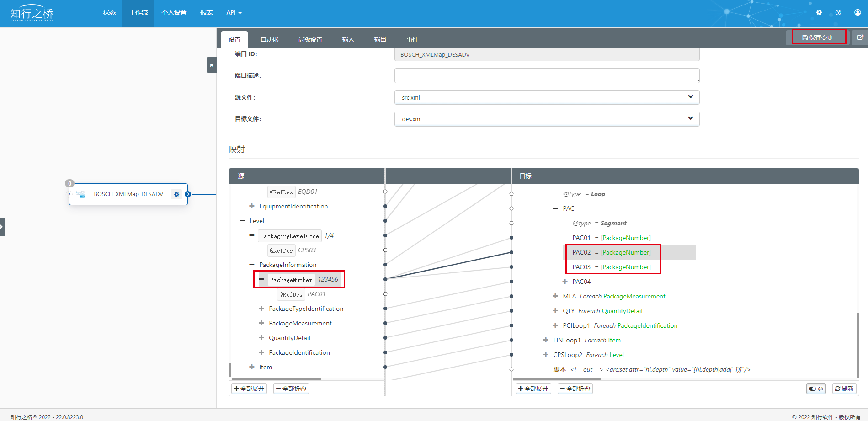Expand the QTY target node
This screenshot has width=868, height=421.
point(555,311)
